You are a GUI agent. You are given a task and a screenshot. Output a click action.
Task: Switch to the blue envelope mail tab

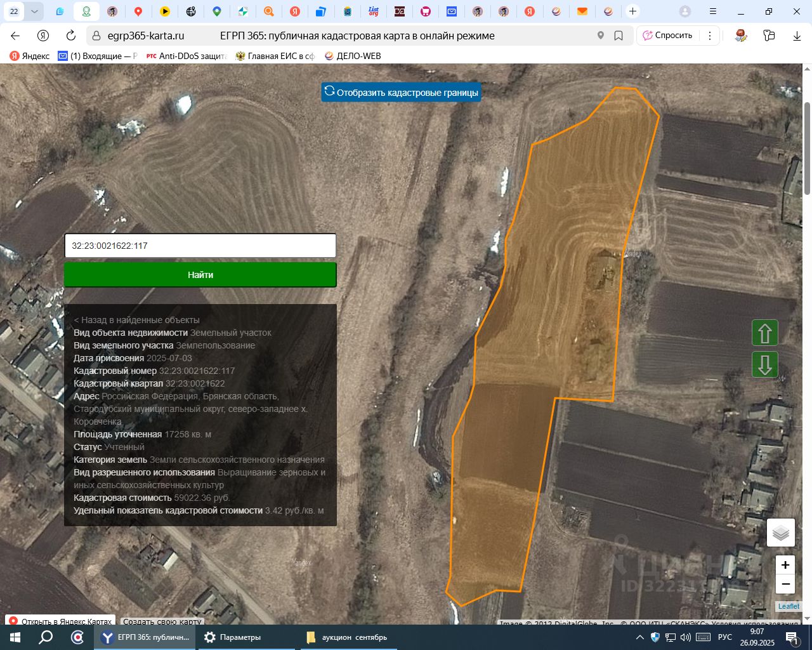click(x=451, y=11)
